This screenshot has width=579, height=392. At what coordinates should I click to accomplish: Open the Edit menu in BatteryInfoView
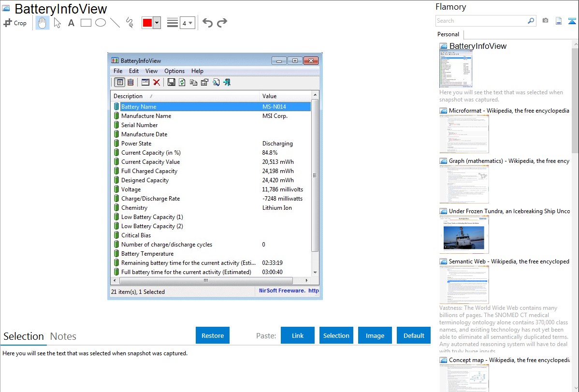134,71
